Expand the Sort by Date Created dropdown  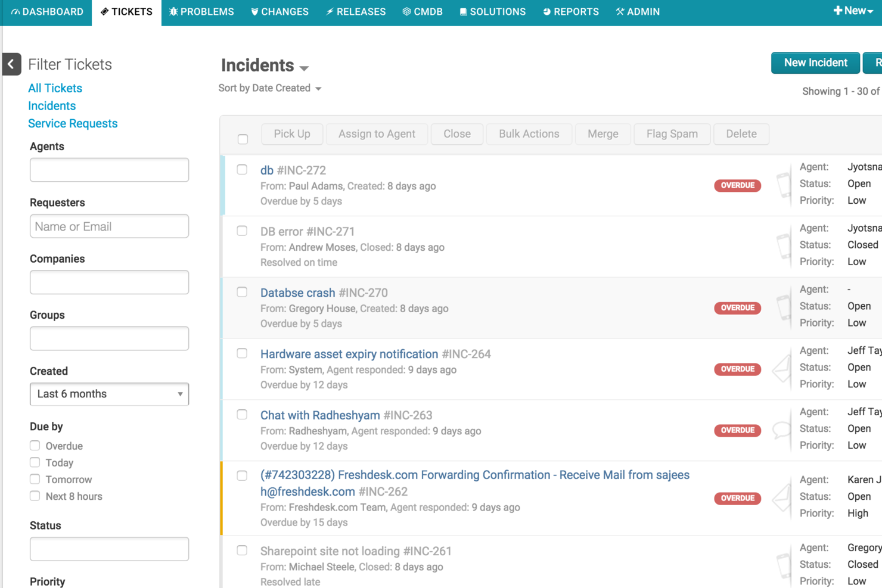coord(269,88)
